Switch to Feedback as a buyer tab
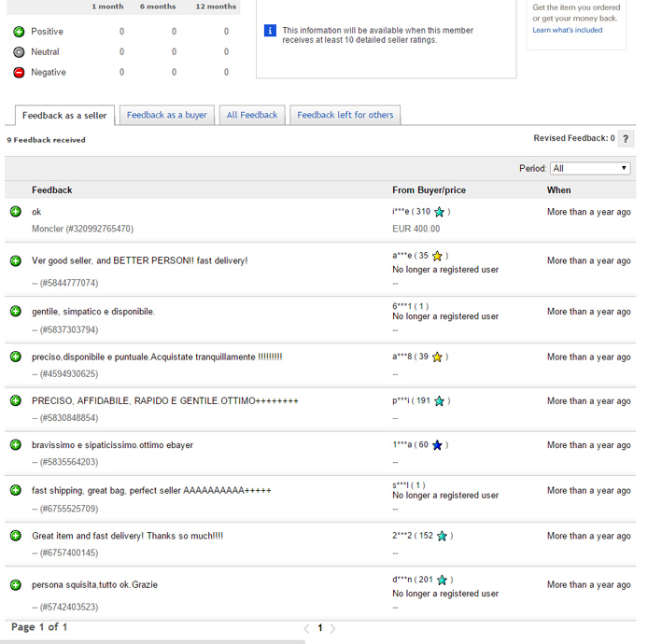Image resolution: width=662 pixels, height=644 pixels. click(167, 115)
